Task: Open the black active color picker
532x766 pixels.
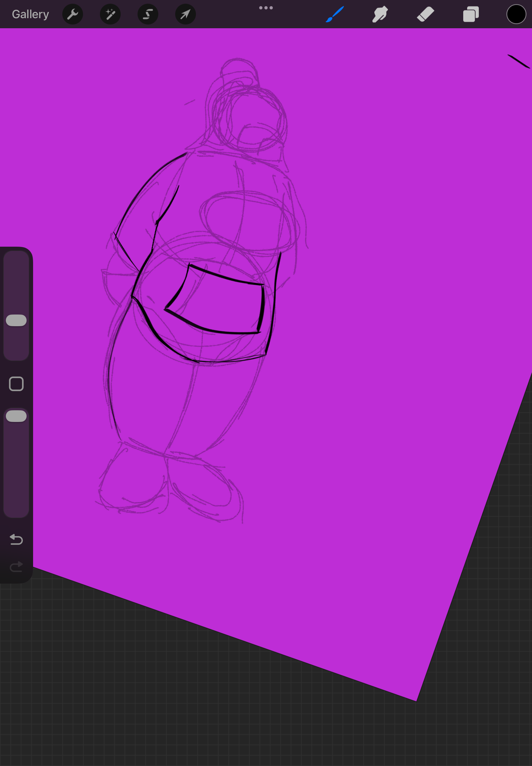Action: point(516,14)
